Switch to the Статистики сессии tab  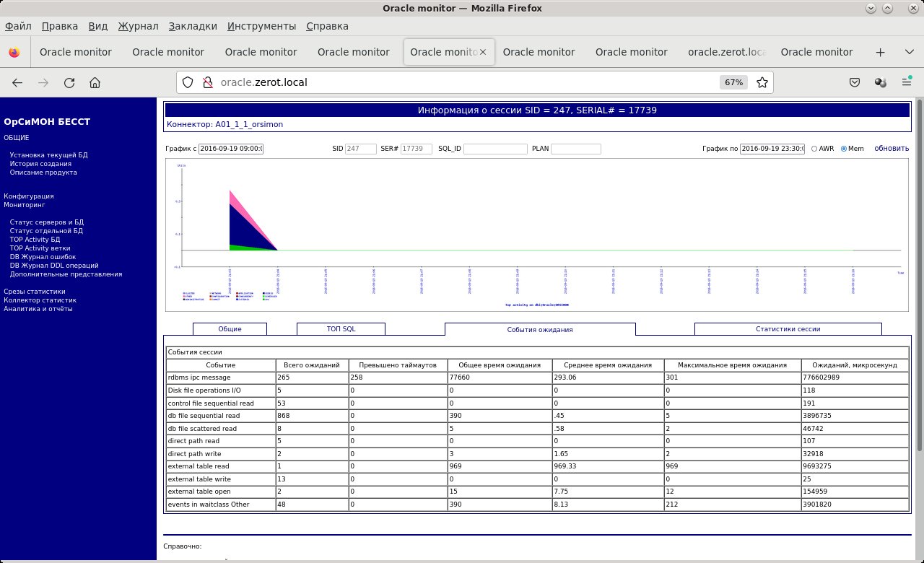(788, 328)
